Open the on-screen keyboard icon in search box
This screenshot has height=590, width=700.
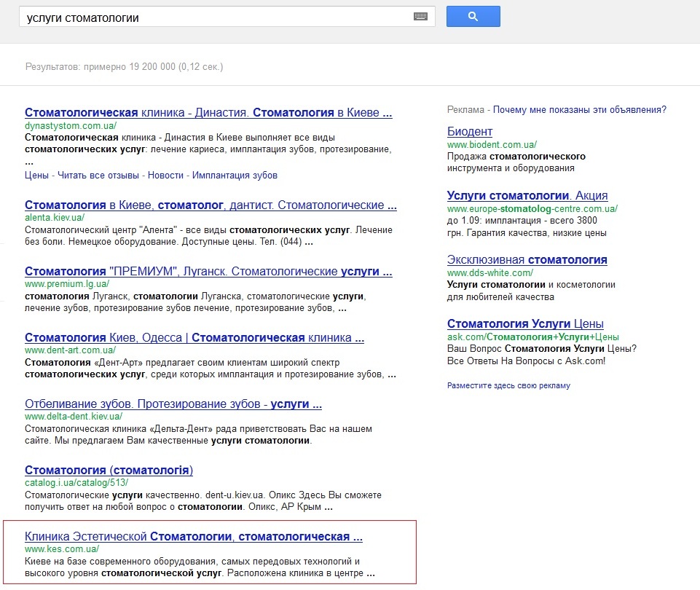point(420,17)
